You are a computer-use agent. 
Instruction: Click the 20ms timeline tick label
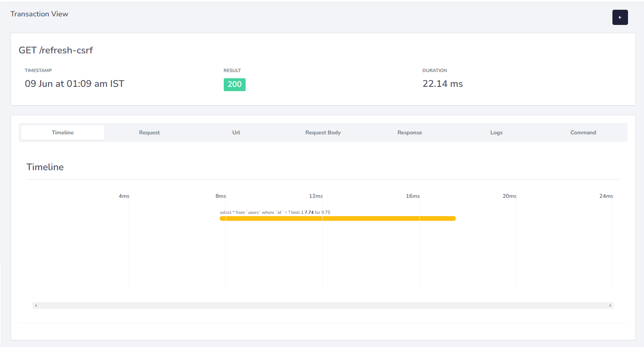click(x=510, y=196)
